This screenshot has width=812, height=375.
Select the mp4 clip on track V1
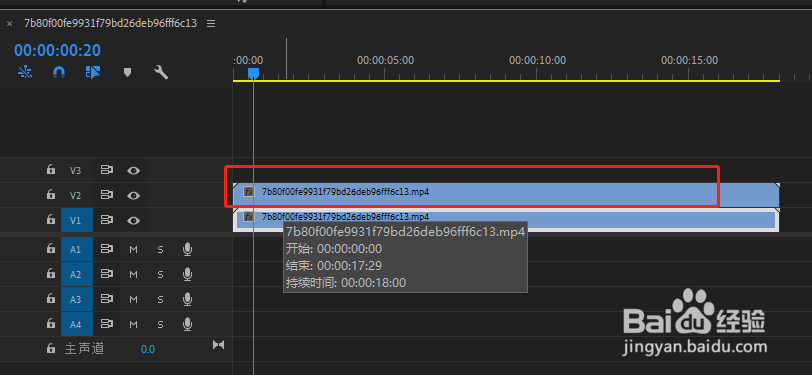[506, 220]
